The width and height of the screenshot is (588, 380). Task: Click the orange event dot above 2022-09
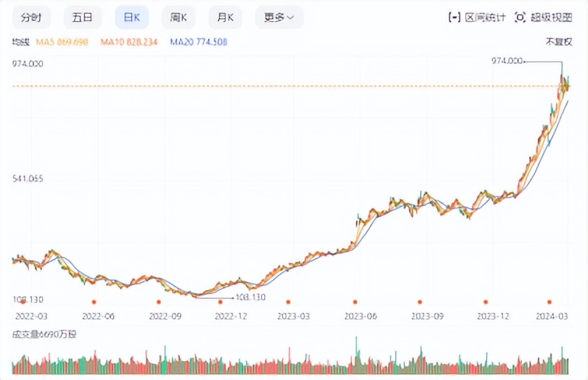[159, 302]
